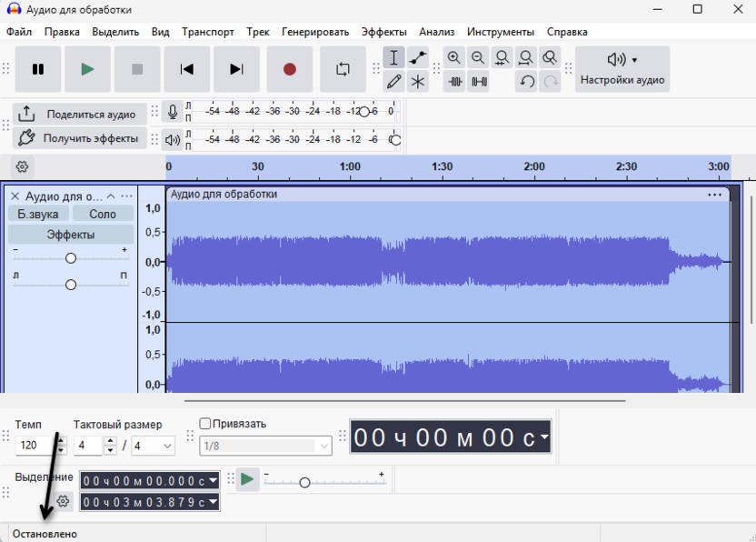Screen dimensions: 756x542
Task: Enable the Loop playback icon
Action: click(x=343, y=69)
